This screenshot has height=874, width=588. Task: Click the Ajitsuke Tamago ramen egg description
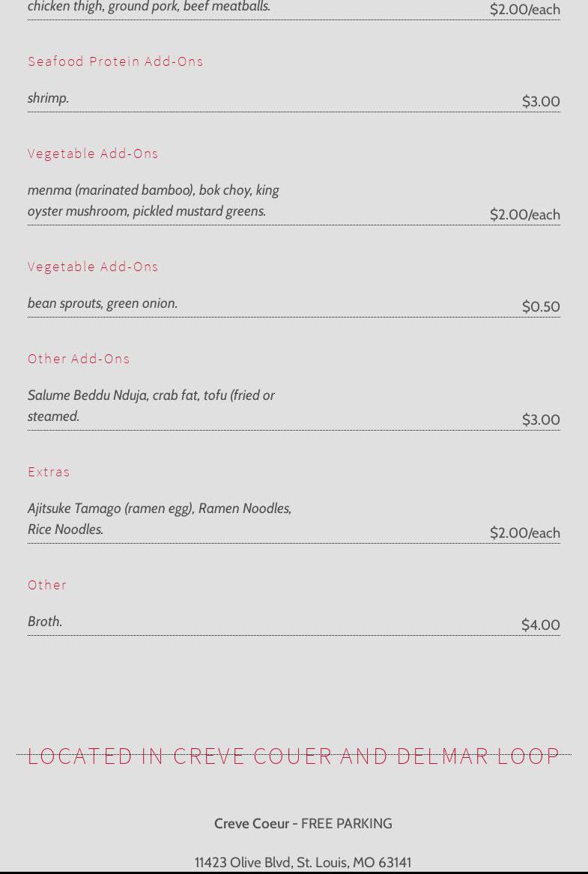[160, 518]
